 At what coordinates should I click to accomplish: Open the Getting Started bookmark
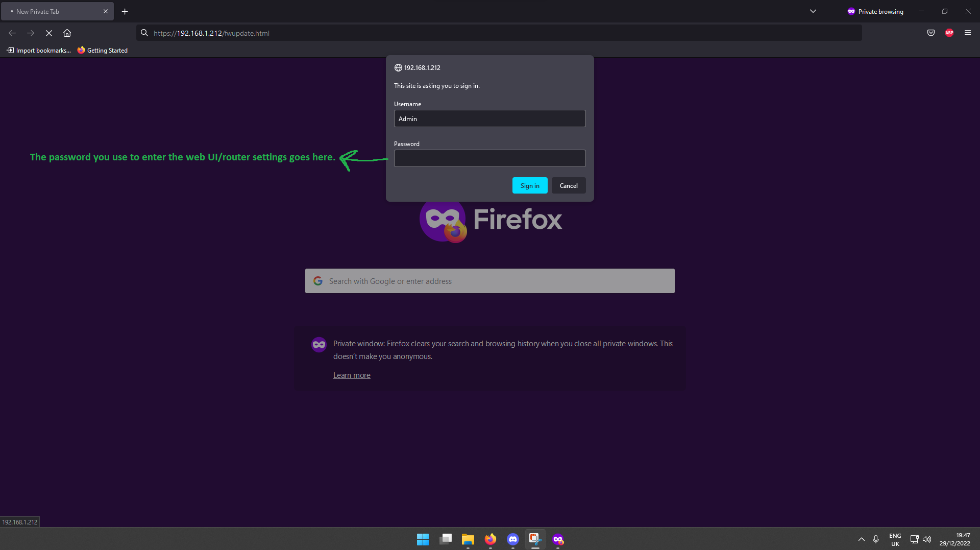103,50
